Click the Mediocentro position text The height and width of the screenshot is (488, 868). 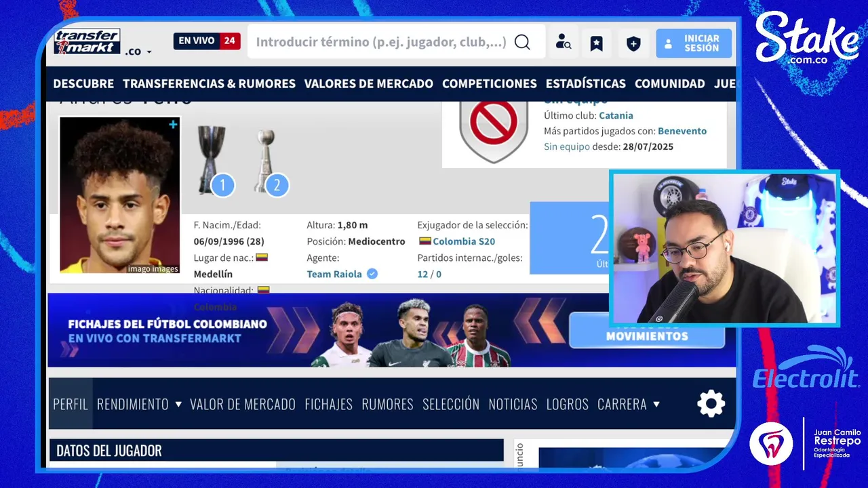pos(376,241)
